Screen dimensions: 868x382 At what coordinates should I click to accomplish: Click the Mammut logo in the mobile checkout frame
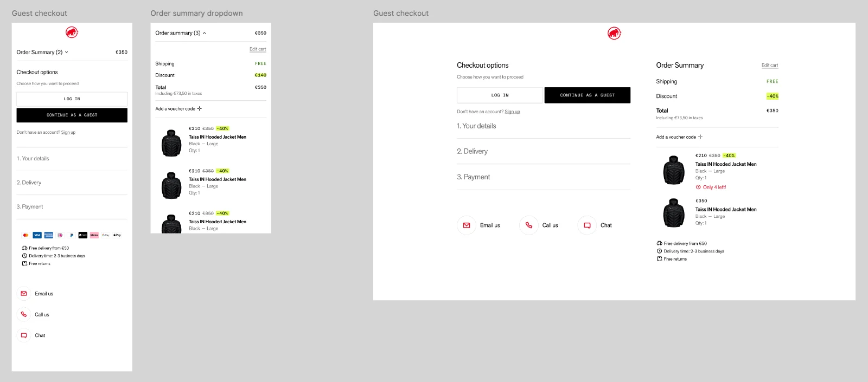point(72,33)
